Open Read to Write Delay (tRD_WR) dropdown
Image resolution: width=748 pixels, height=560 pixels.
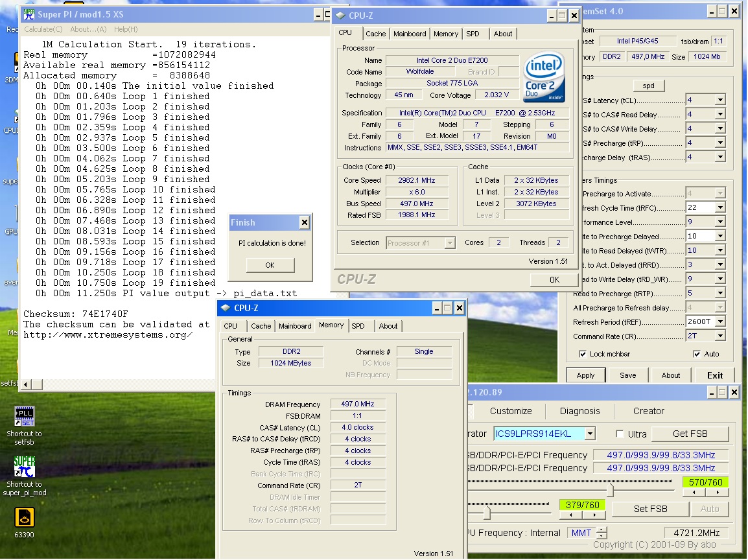(720, 279)
